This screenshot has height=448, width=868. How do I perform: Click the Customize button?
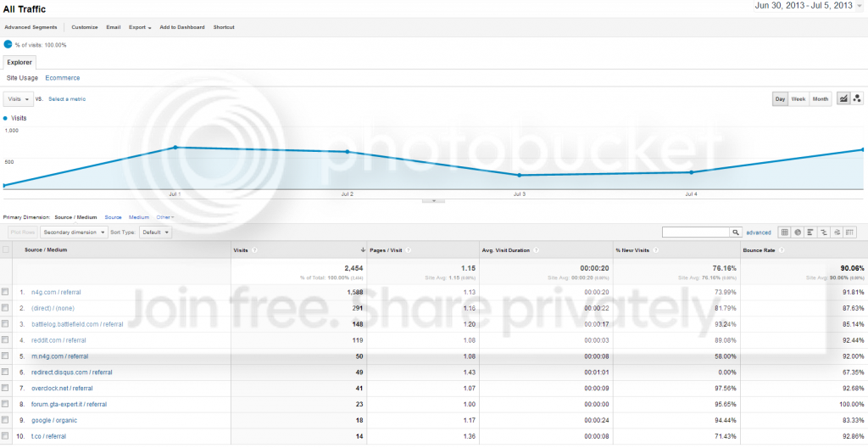(85, 27)
